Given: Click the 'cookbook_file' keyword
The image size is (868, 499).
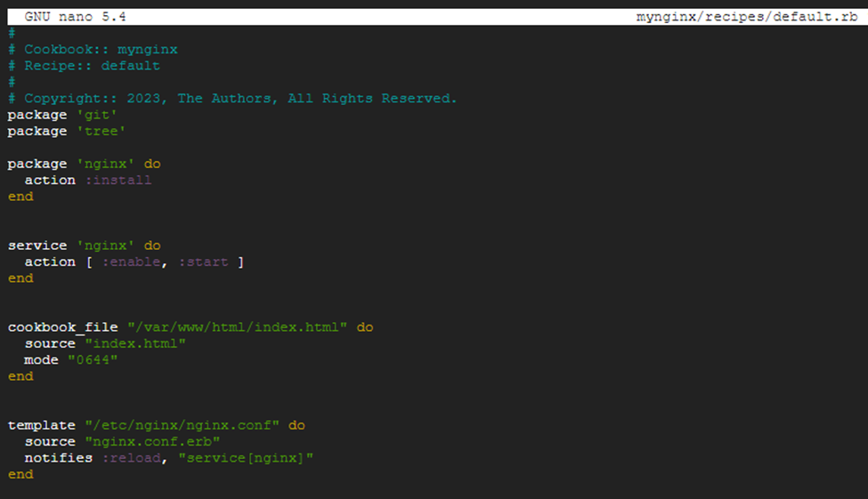Looking at the screenshot, I should pos(62,327).
